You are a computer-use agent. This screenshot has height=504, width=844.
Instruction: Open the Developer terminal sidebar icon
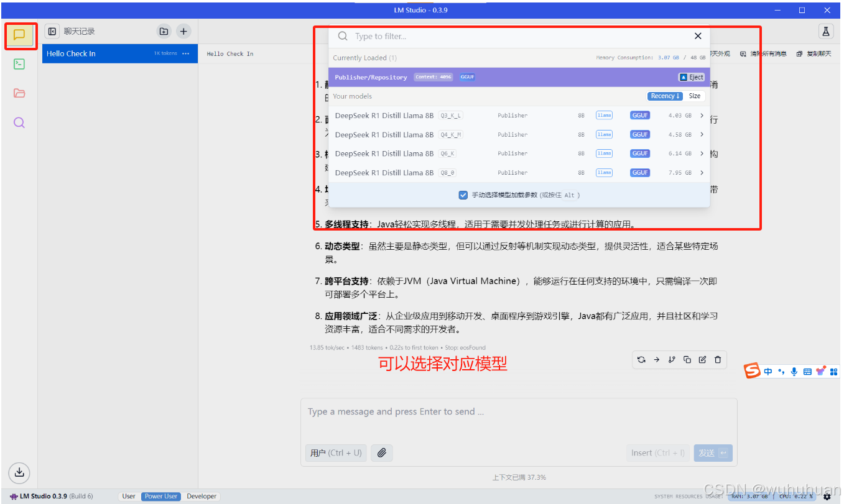(x=19, y=64)
